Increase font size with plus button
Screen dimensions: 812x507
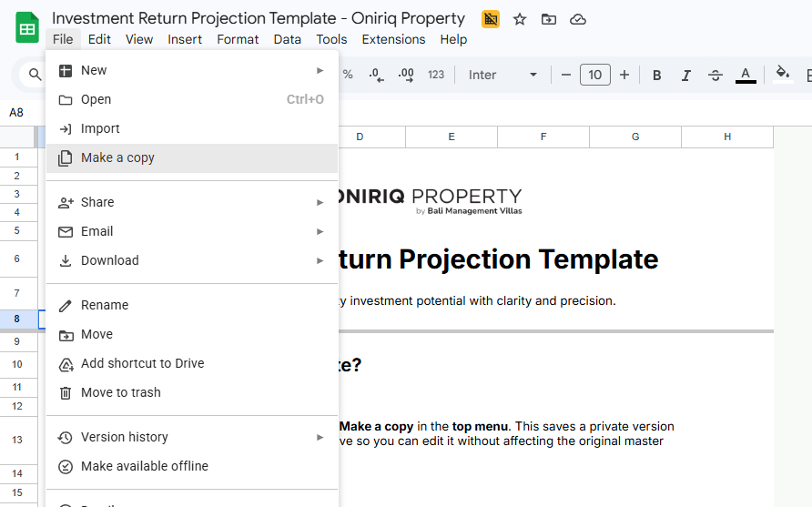624,75
